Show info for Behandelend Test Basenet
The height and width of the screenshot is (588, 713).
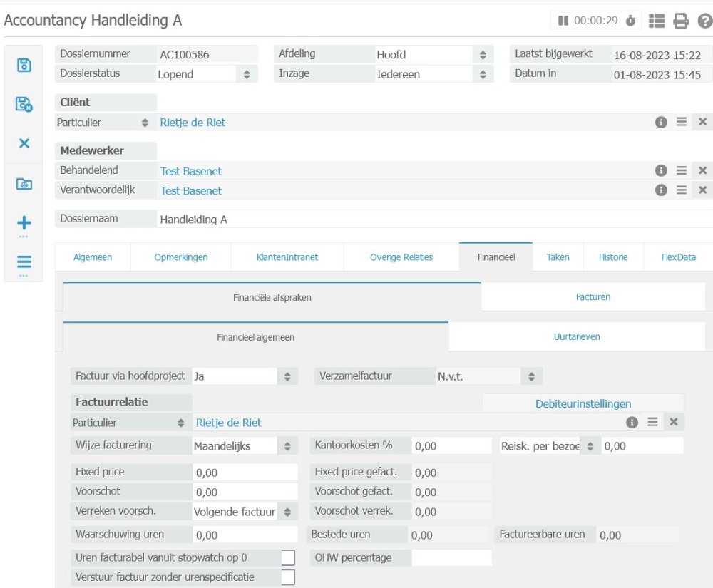(661, 170)
